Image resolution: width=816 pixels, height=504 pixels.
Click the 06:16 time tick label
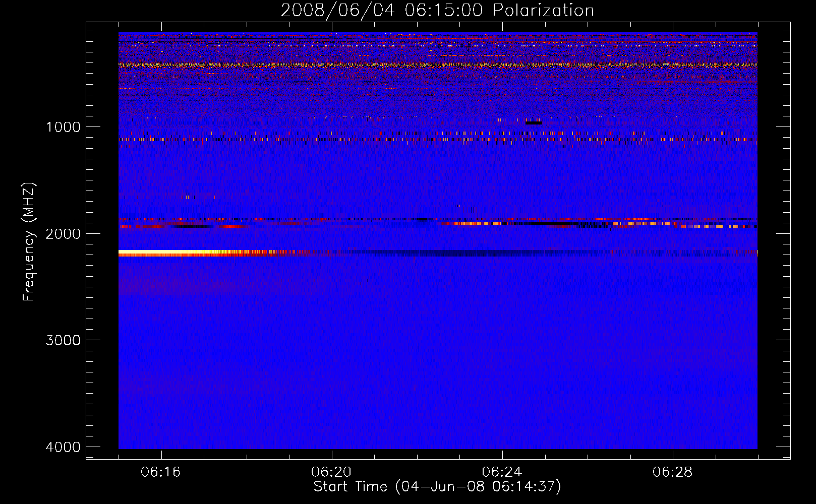[161, 472]
